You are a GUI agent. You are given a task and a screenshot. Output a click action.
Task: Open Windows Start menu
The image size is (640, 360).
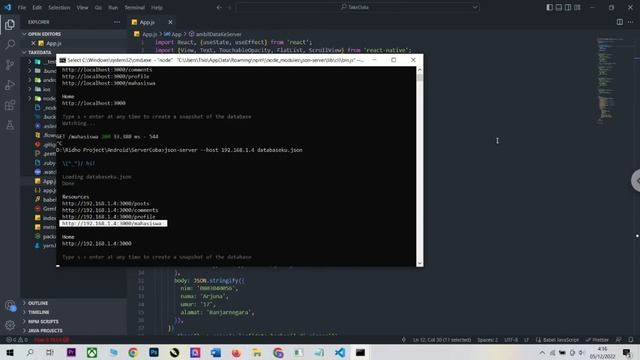pos(10,353)
